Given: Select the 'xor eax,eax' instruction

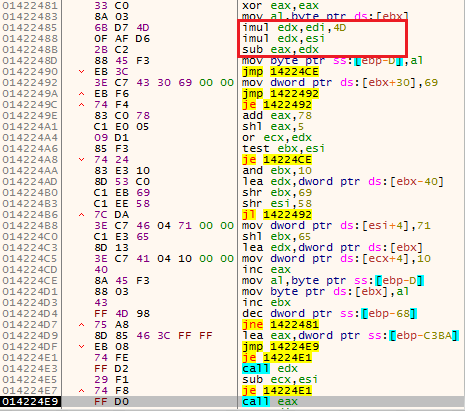Looking at the screenshot, I should [x=280, y=6].
